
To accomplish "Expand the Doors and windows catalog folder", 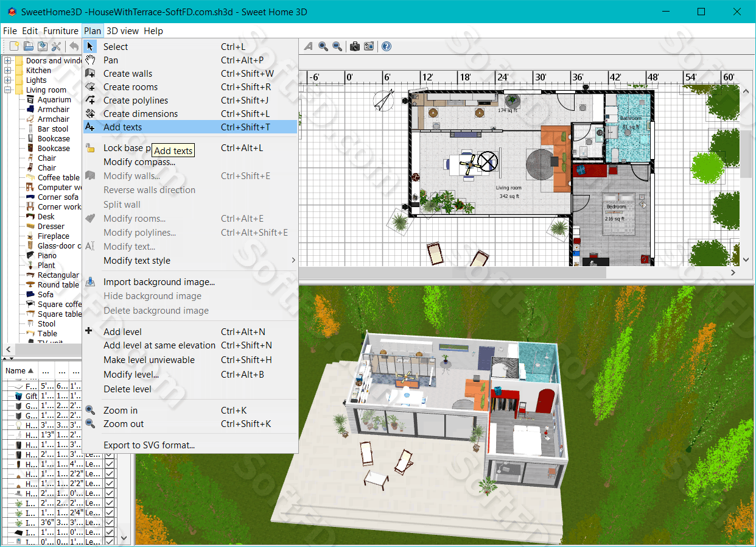I will point(8,60).
